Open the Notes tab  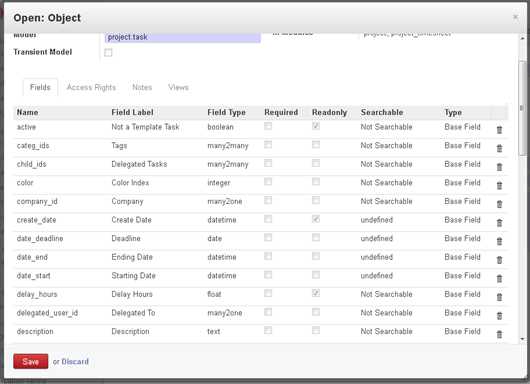(142, 87)
